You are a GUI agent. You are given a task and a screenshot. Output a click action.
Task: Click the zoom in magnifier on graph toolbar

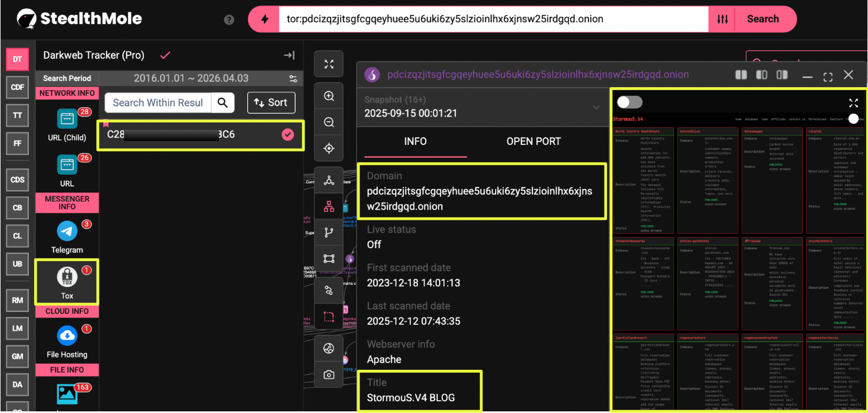[328, 96]
